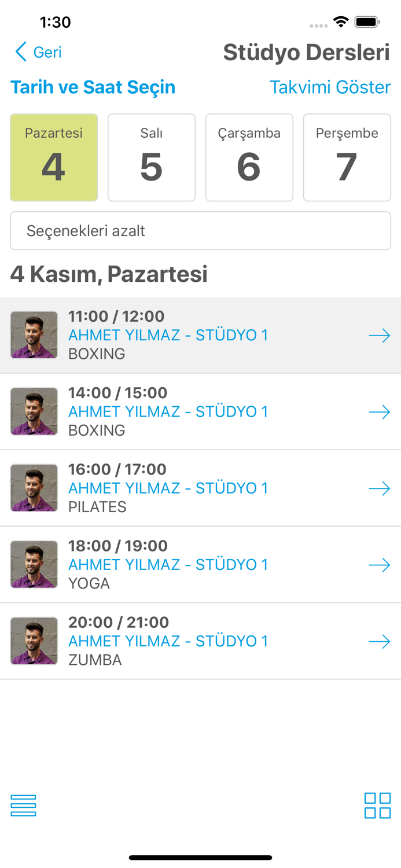Tap the arrow on Yoga class
Screen dimensions: 401x868
point(380,565)
